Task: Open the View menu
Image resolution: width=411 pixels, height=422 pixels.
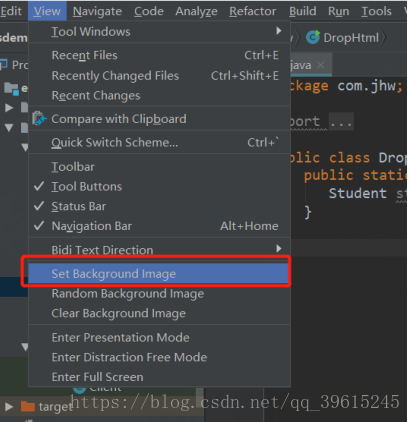Action: (47, 11)
